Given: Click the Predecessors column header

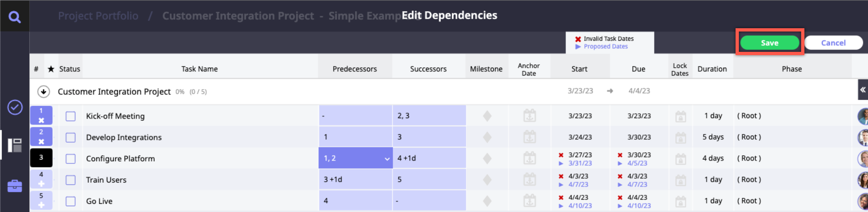Looking at the screenshot, I should pyautogui.click(x=354, y=69).
